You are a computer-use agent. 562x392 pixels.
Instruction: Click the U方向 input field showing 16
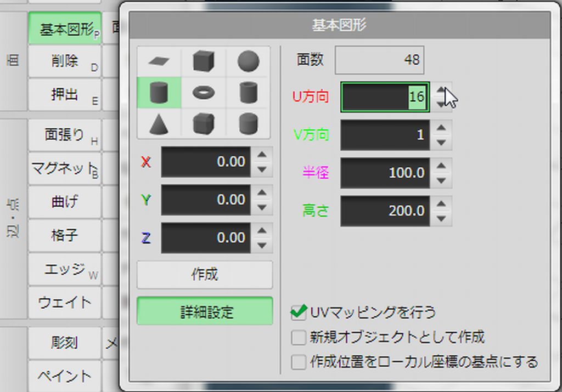385,97
